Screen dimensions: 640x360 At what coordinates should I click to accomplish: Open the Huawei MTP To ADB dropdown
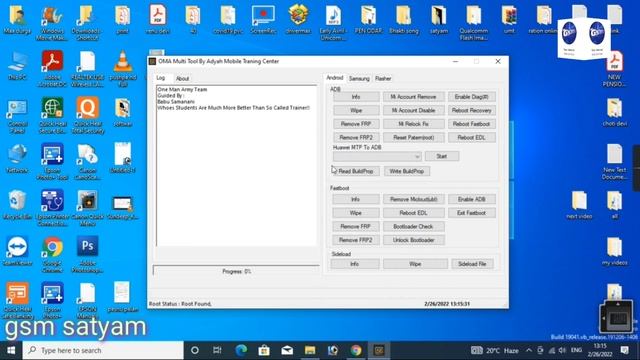tap(377, 156)
